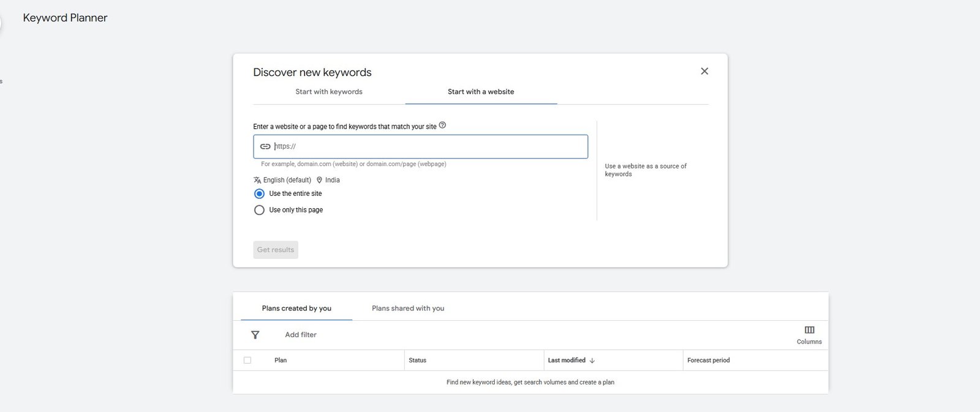The height and width of the screenshot is (412, 980).
Task: Click the Status column header
Action: click(417, 360)
